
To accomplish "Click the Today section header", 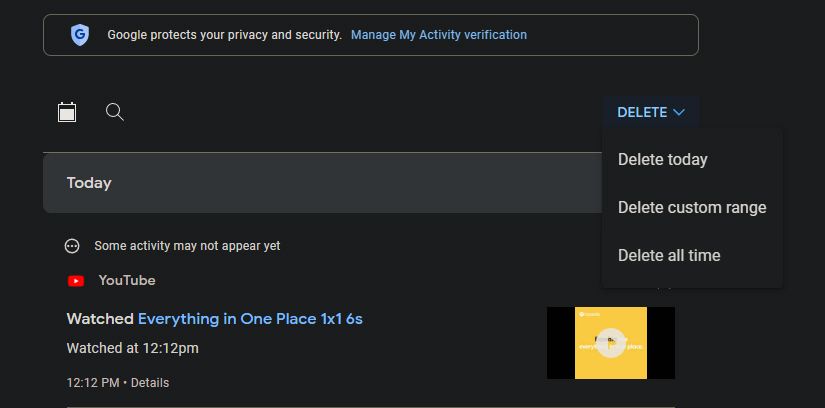I will [x=89, y=183].
